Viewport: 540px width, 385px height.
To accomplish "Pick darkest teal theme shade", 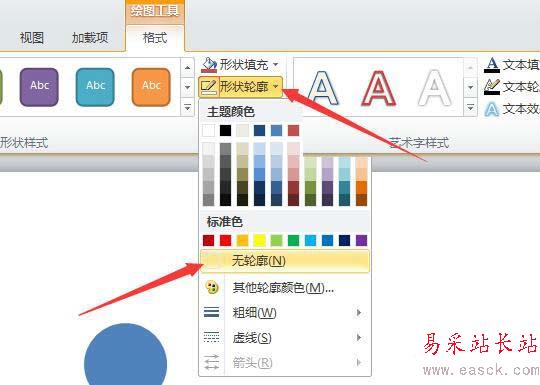I will [344, 200].
